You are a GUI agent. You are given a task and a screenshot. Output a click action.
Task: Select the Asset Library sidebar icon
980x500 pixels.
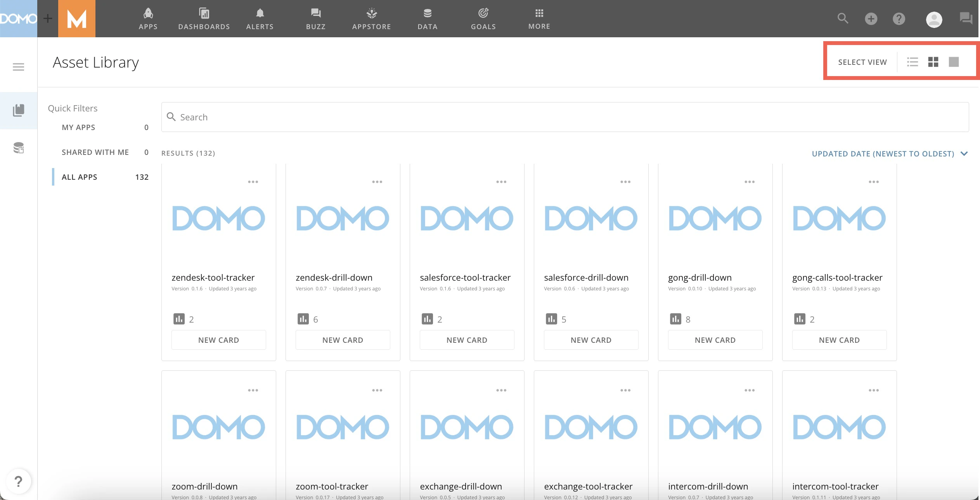click(x=19, y=110)
